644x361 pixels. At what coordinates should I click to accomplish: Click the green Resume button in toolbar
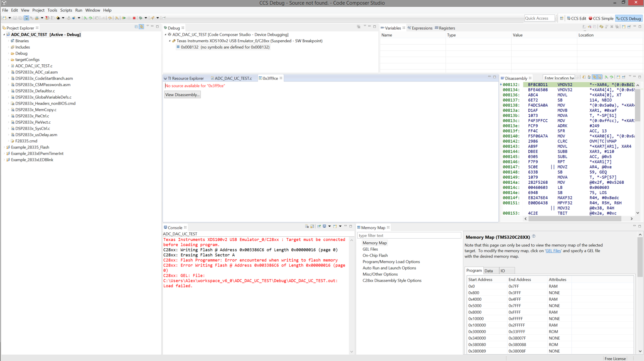tap(124, 18)
